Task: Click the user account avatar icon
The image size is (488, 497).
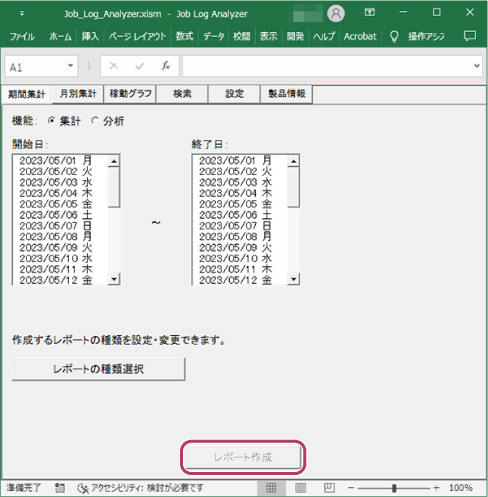Action: tap(336, 14)
